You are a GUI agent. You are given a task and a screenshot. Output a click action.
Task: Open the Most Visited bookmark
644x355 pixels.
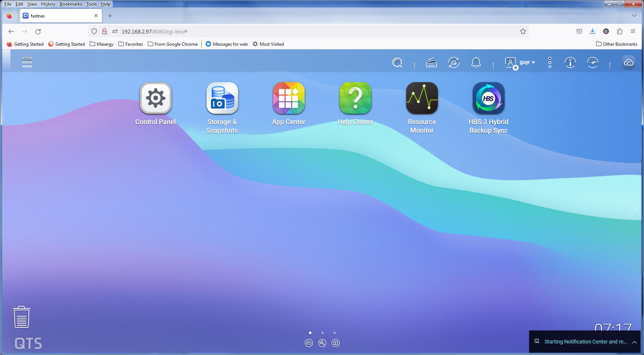268,44
